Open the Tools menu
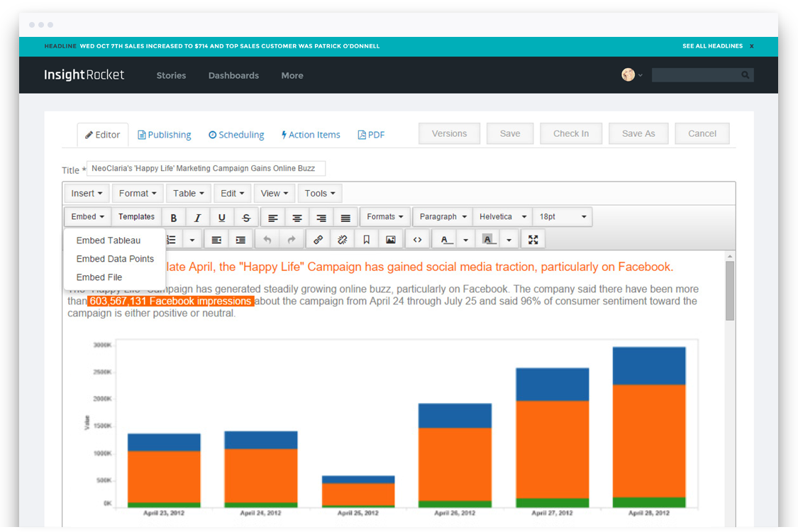The height and width of the screenshot is (532, 798). click(320, 194)
